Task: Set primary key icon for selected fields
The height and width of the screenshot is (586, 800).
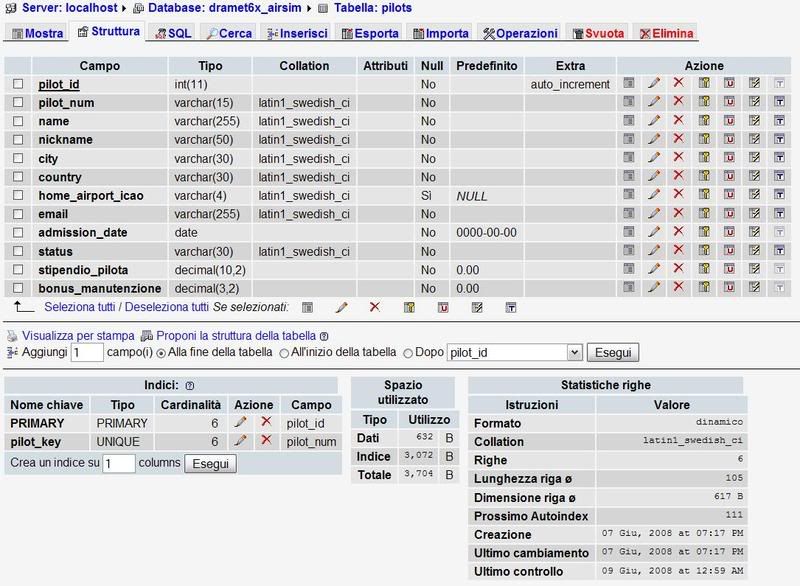Action: click(x=409, y=307)
